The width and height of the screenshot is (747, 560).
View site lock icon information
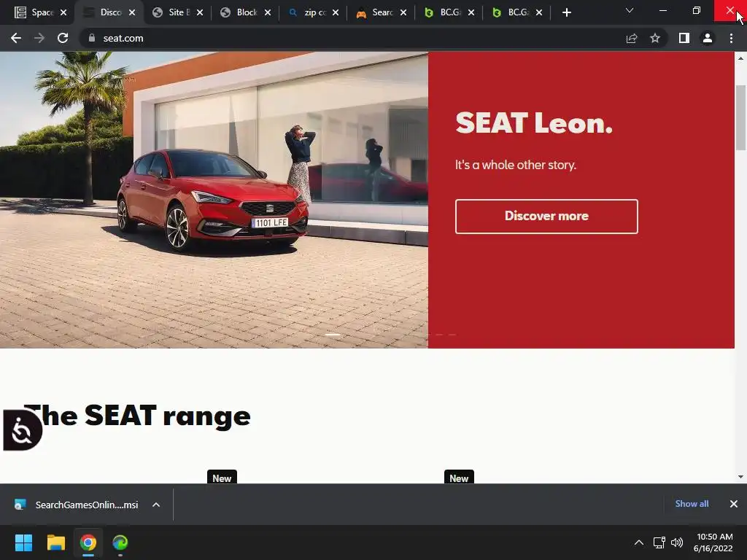tap(92, 38)
